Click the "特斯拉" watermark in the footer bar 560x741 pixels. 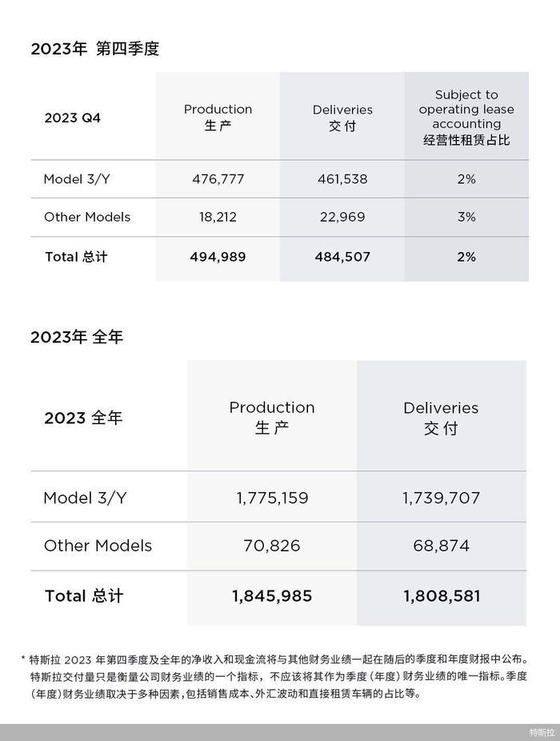(541, 732)
